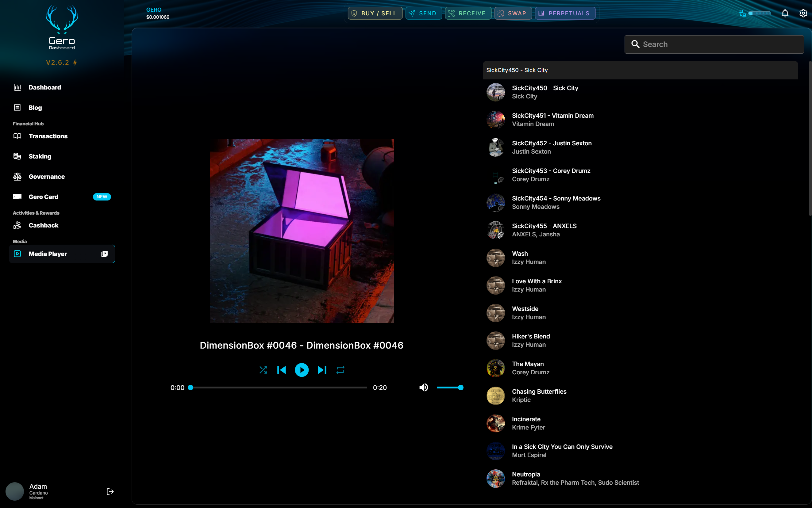Go to the previous track

click(x=282, y=370)
